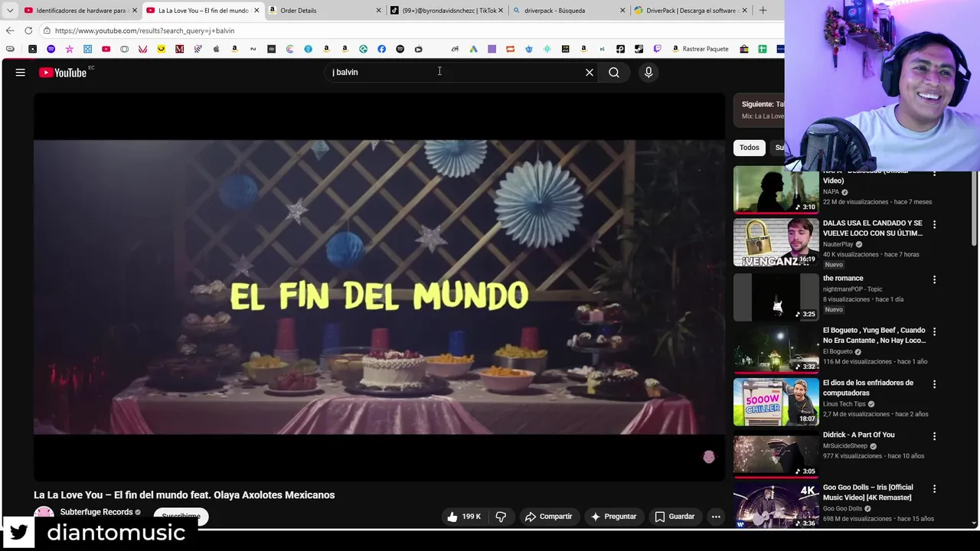Open the tab search dropdown arrow
Image resolution: width=980 pixels, height=551 pixels.
coord(10,10)
